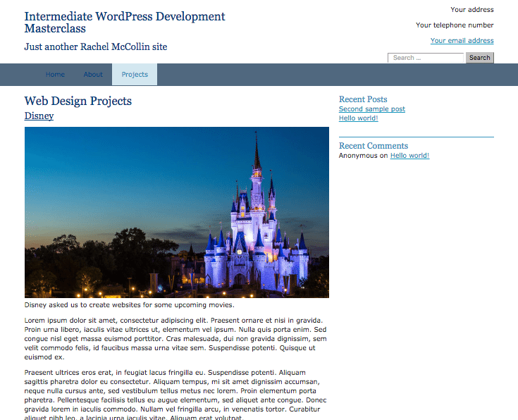
Task: Open 'Hello world!' under Recent Posts
Action: click(x=358, y=118)
